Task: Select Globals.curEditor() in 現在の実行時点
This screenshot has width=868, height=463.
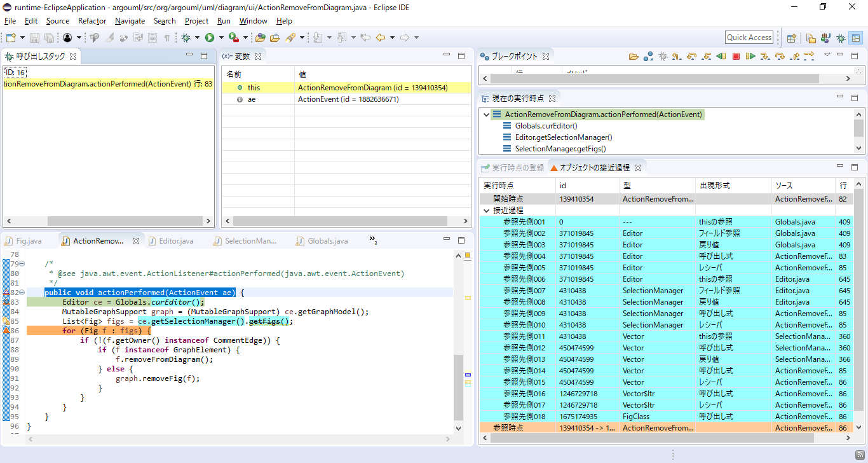Action: [x=546, y=126]
